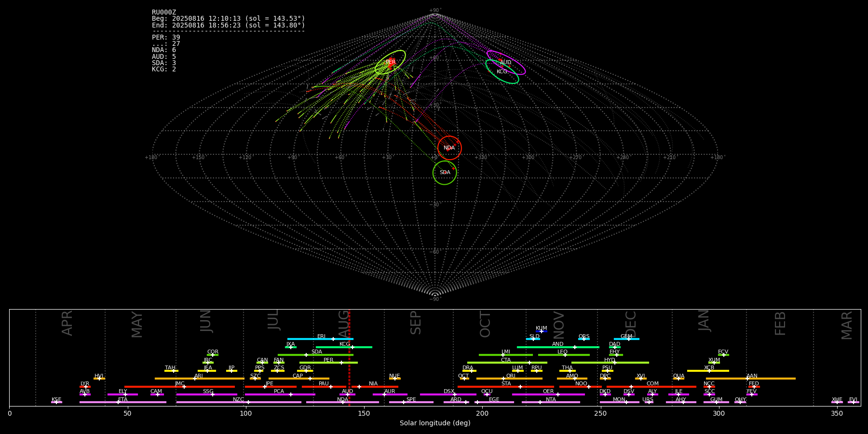Click the APR month label
The height and width of the screenshot is (434, 868).
(67, 323)
